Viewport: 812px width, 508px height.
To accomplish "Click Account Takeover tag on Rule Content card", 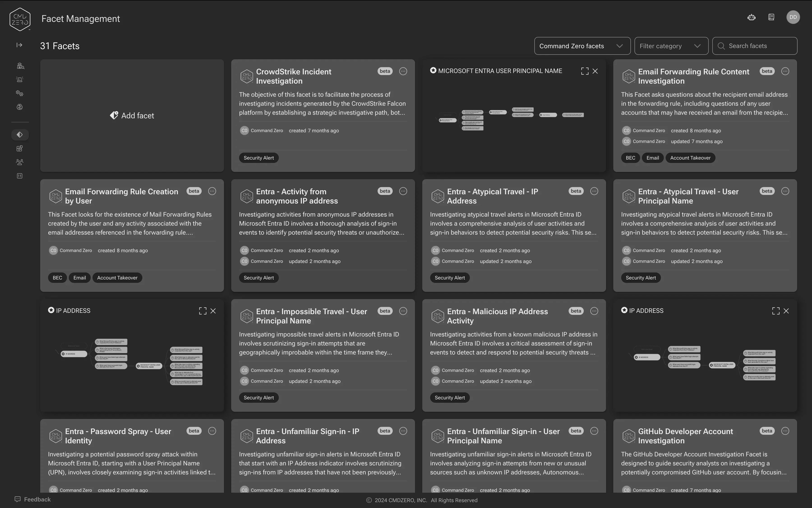I will coord(690,158).
